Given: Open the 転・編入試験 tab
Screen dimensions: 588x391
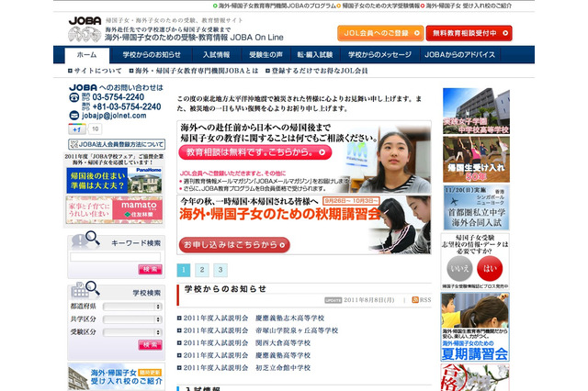Looking at the screenshot, I should tap(315, 55).
